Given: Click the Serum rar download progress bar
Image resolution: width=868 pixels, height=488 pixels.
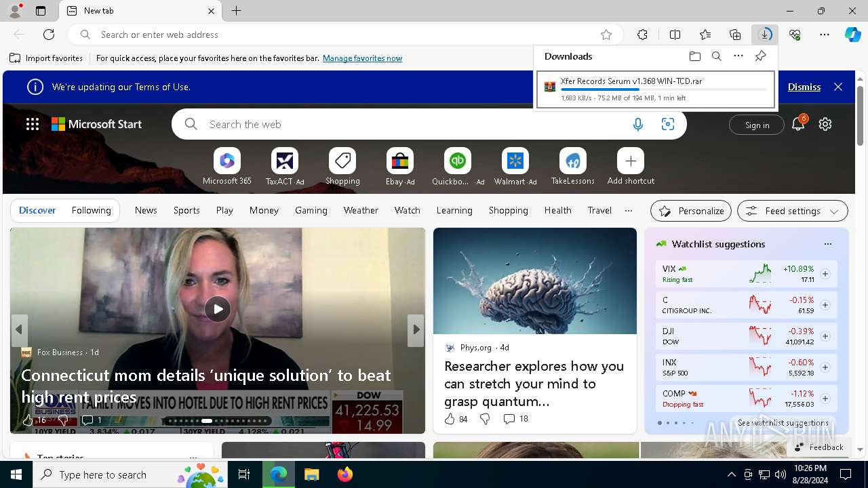Looking at the screenshot, I should click(664, 89).
